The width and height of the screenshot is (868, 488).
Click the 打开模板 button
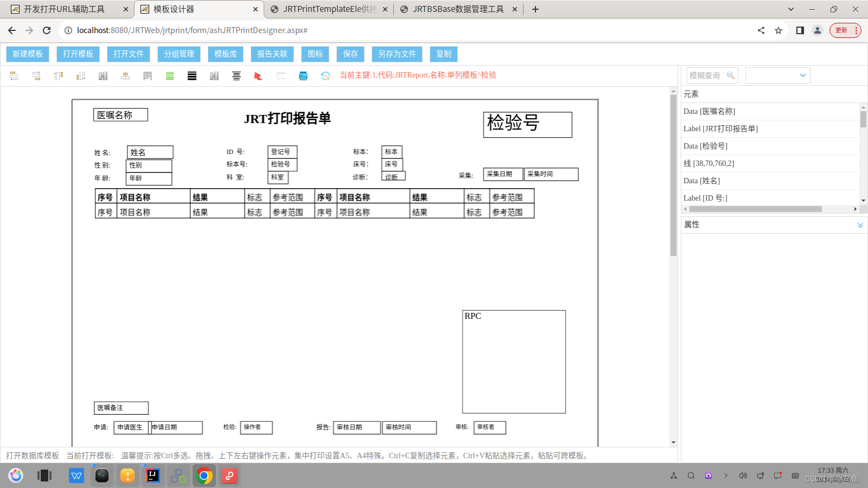pos(78,54)
